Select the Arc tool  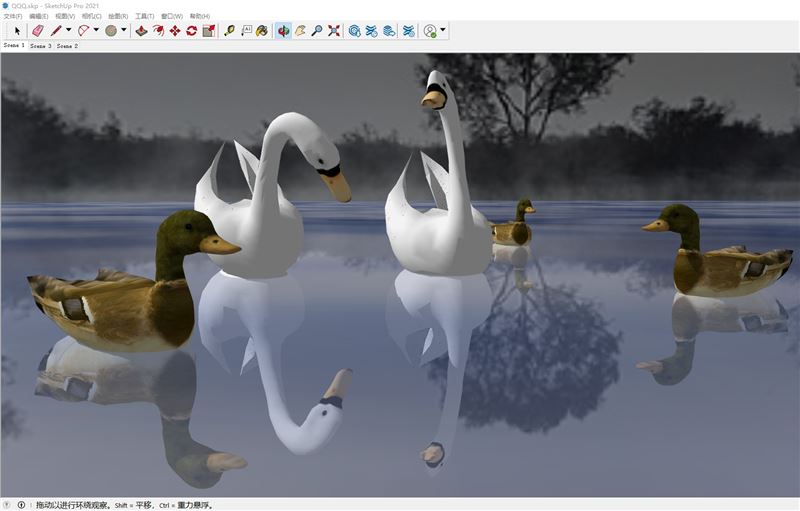(x=83, y=31)
